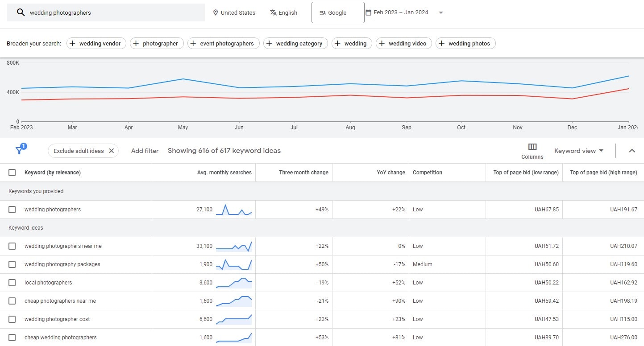Click the 33,100 monthly searches value
This screenshot has width=644, height=346.
[204, 246]
